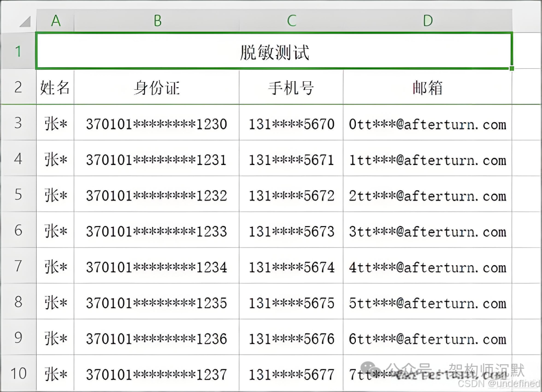
Task: Select row 8 header
Action: pyautogui.click(x=18, y=301)
